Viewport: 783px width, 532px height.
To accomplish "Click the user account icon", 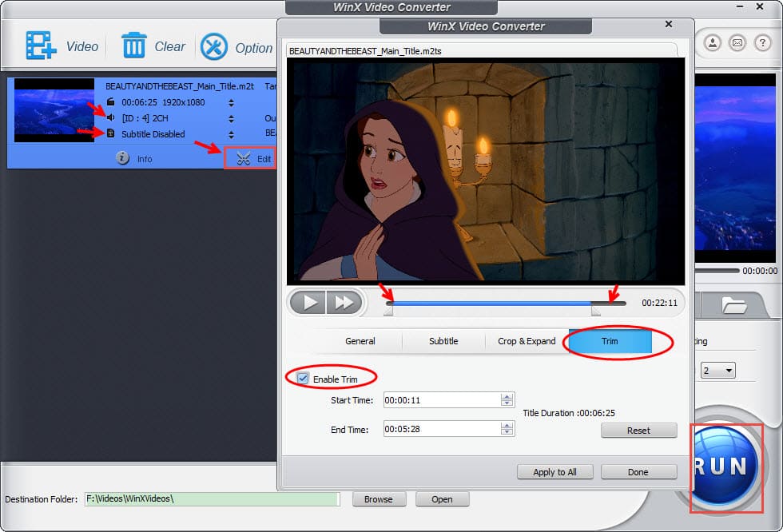I will (713, 43).
